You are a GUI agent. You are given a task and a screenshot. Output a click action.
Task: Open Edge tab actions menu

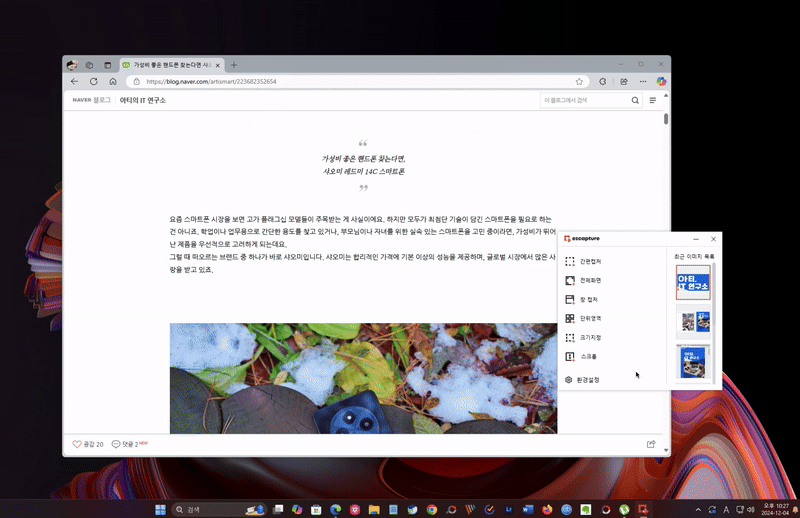[107, 65]
